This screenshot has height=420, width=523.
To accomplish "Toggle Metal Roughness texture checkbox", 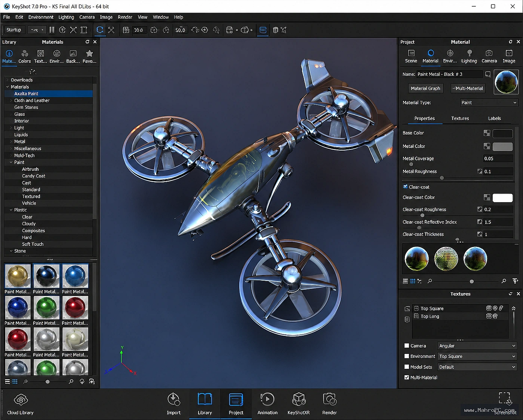I will (x=480, y=172).
